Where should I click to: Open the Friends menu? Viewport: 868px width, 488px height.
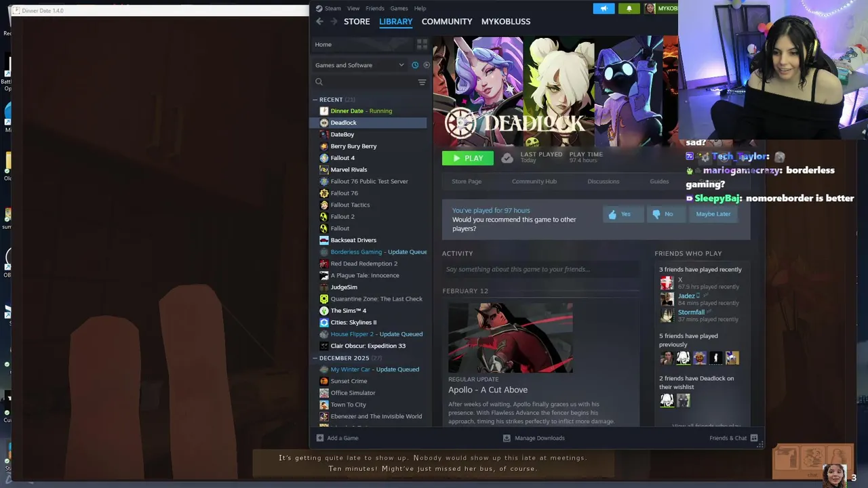point(375,8)
